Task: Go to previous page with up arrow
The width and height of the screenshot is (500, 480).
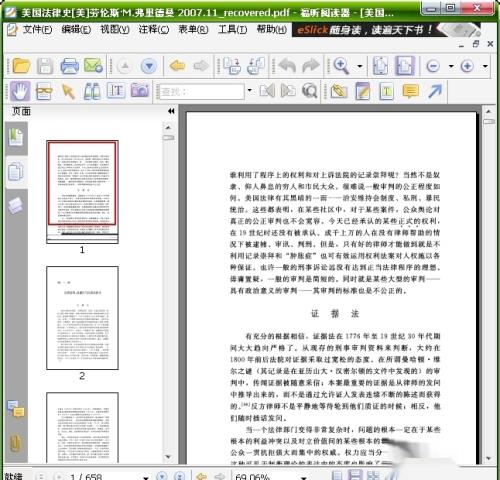Action: (125, 66)
